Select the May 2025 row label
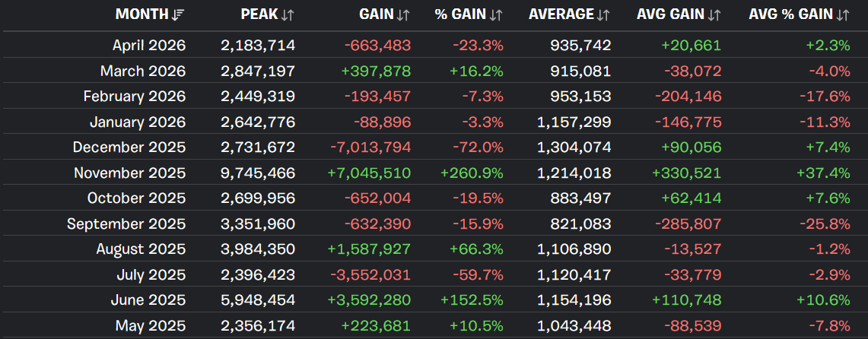Viewport: 868px width, 339px height. pyautogui.click(x=151, y=326)
